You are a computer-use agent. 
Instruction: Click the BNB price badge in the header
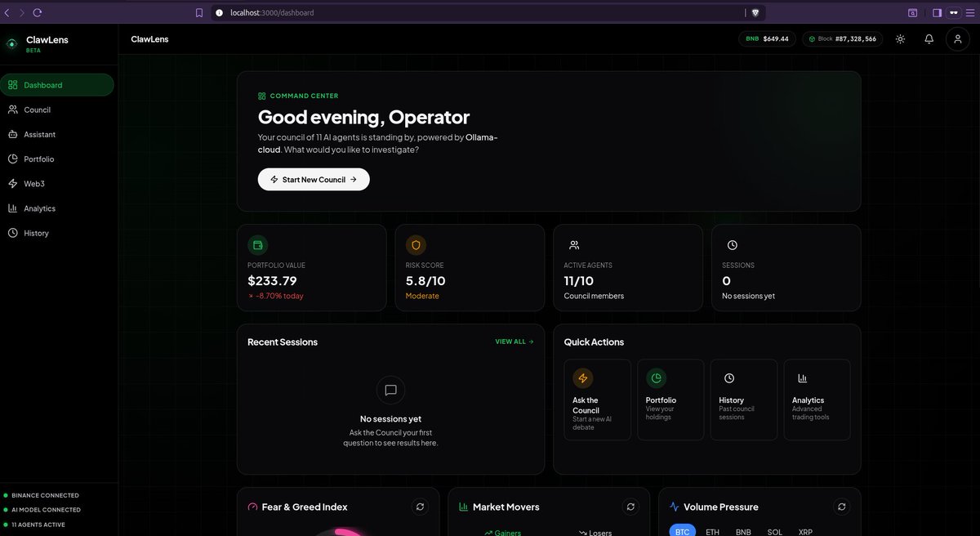767,39
